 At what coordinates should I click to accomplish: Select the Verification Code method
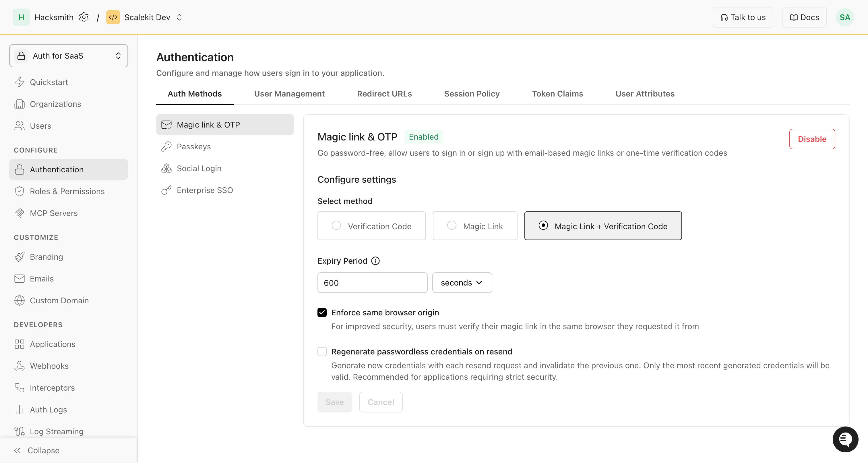click(371, 225)
